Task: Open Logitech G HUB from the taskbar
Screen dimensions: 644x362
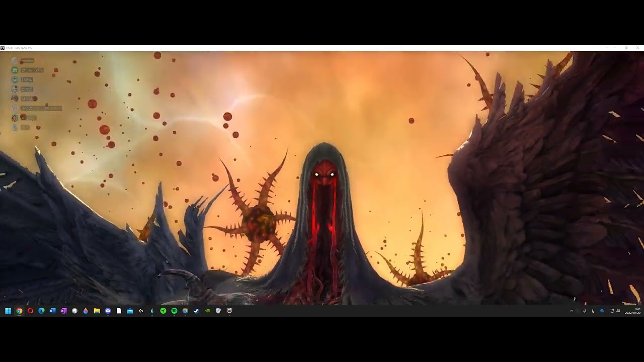Action: (141, 311)
